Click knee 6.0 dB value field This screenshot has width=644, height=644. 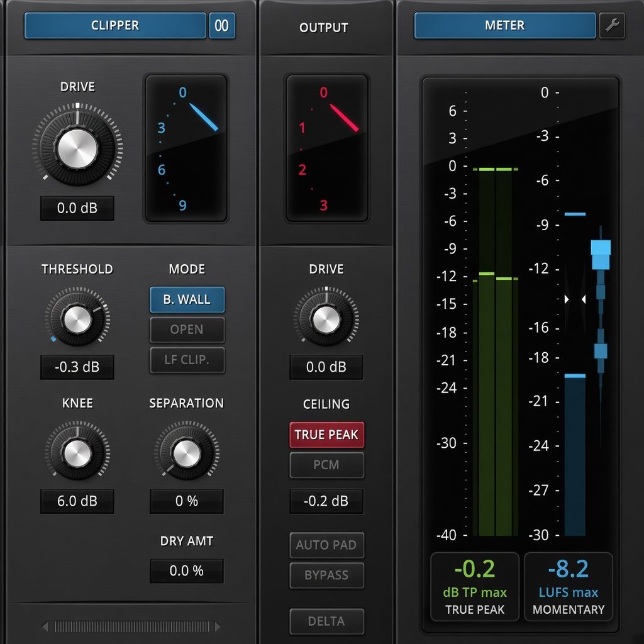point(77,501)
